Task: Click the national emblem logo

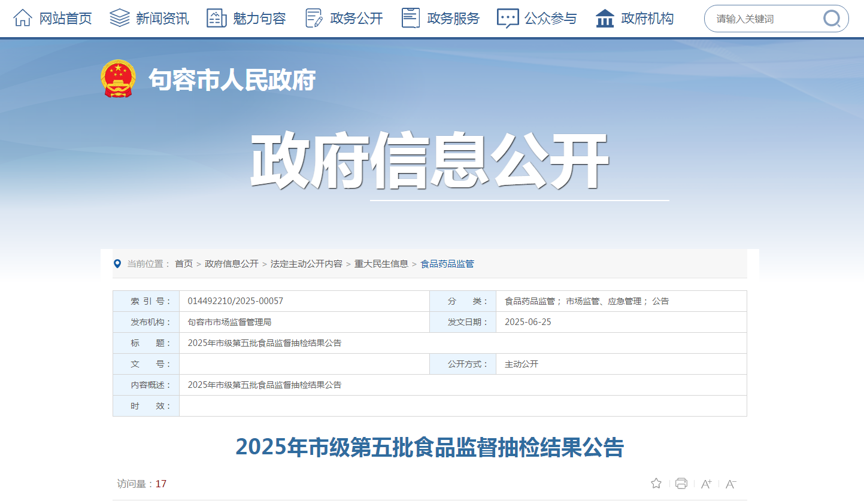Action: pyautogui.click(x=118, y=78)
